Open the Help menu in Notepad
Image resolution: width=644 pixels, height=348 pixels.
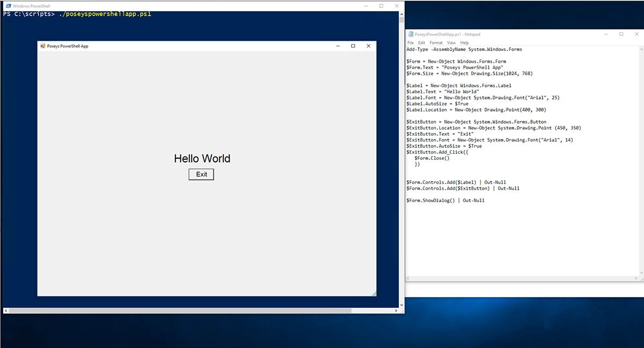[x=464, y=43]
